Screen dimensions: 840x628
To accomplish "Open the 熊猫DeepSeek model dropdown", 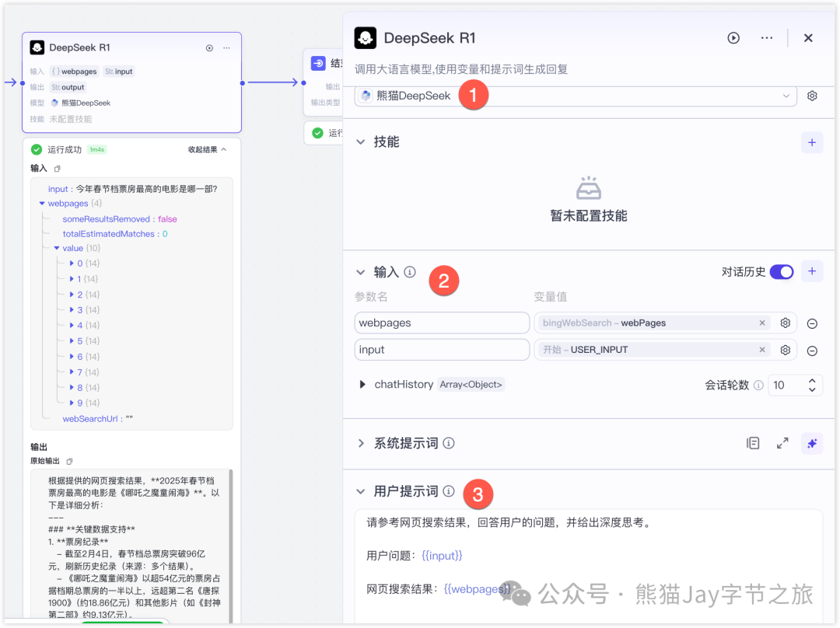I will pyautogui.click(x=576, y=96).
